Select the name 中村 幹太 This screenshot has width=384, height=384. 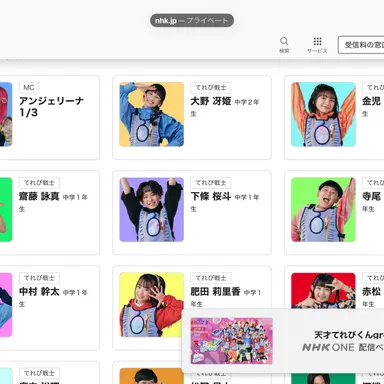[39, 292]
